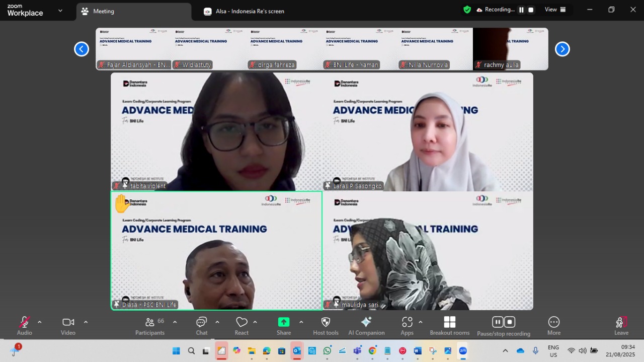Leave the meeting
The width and height of the screenshot is (644, 362).
621,326
